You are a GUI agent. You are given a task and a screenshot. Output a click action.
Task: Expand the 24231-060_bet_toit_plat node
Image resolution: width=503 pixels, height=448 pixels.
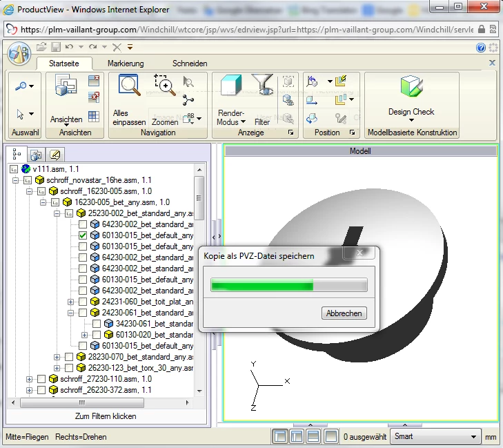(x=70, y=302)
